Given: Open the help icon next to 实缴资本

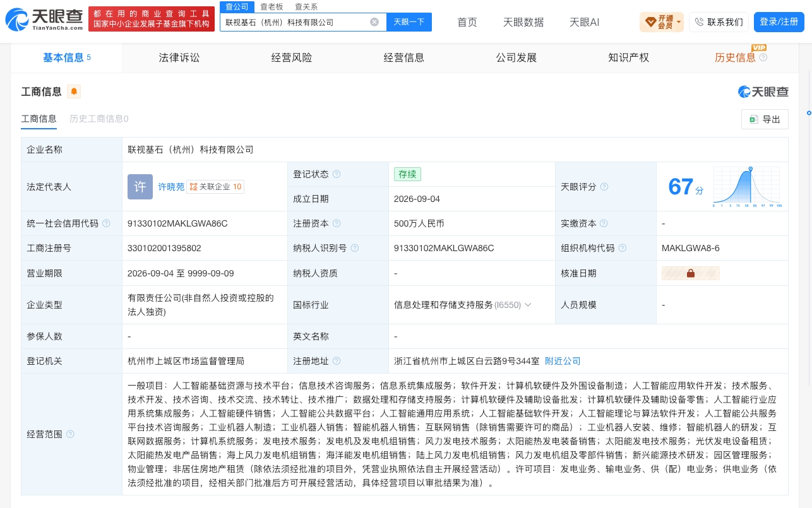Looking at the screenshot, I should (604, 223).
